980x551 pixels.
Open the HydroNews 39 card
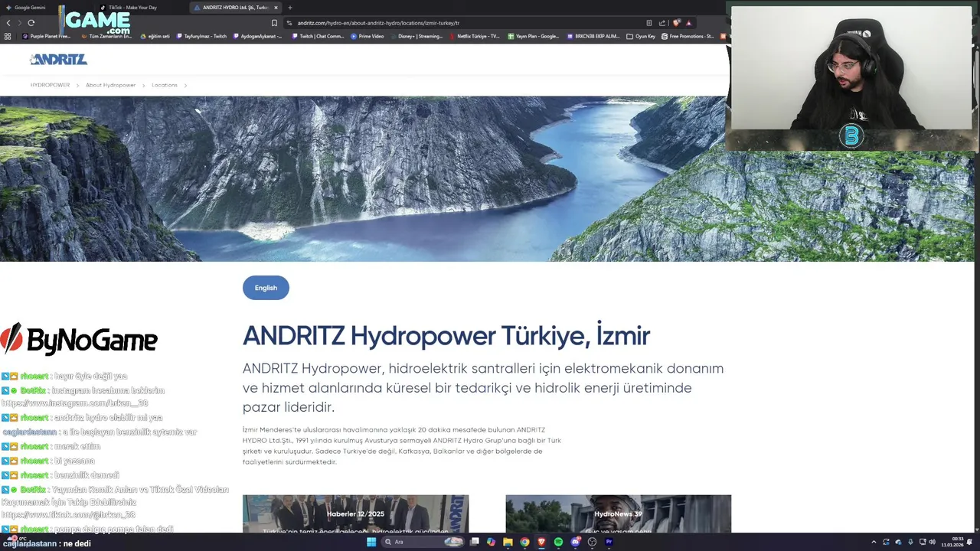click(618, 514)
